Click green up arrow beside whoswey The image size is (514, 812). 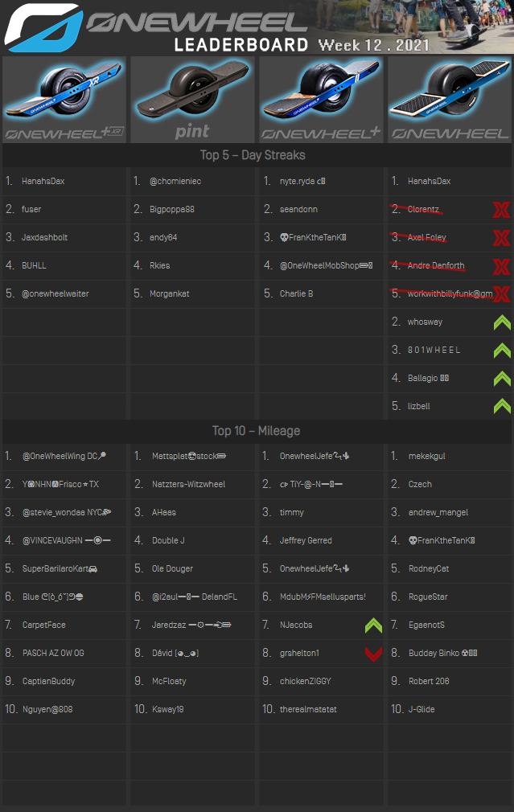click(502, 322)
